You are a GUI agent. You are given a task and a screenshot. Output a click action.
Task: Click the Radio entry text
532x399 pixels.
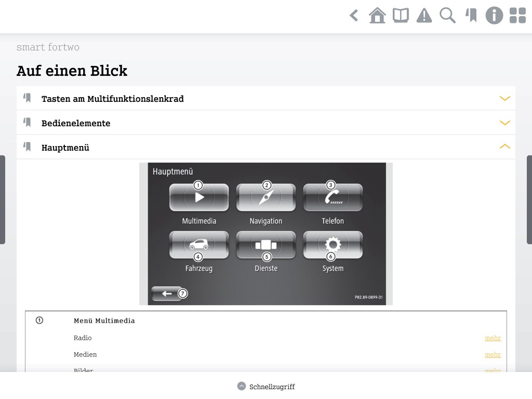83,338
